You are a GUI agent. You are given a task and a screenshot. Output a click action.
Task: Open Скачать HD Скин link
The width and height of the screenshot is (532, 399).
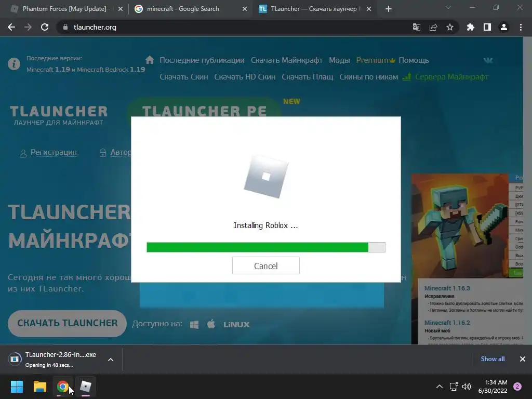pos(245,77)
